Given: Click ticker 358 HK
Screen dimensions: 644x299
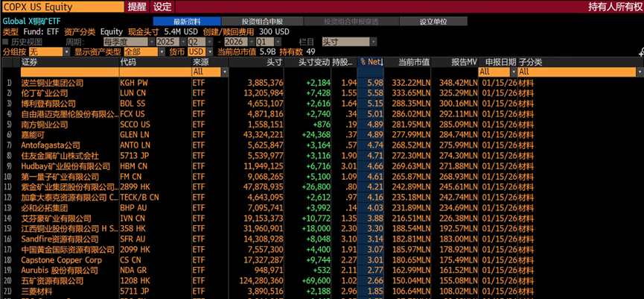Looking at the screenshot, I should click(132, 229).
